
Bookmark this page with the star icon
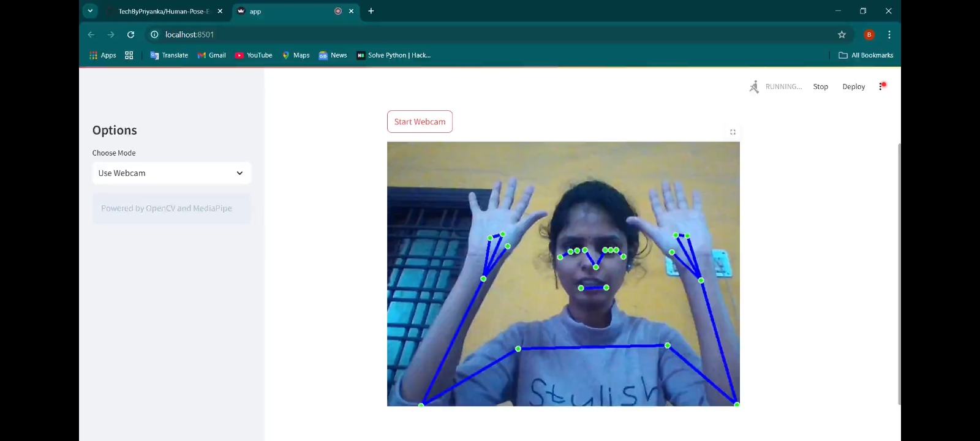842,35
